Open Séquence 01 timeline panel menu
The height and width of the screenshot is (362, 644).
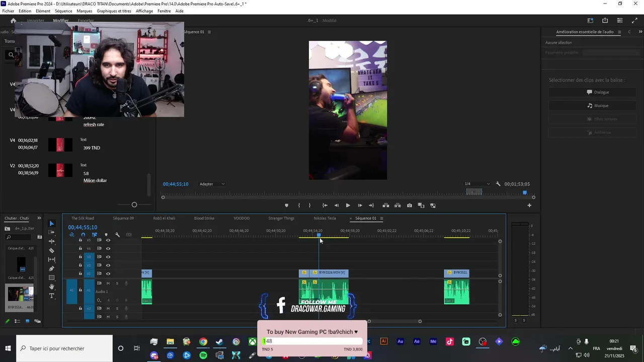[381, 218]
